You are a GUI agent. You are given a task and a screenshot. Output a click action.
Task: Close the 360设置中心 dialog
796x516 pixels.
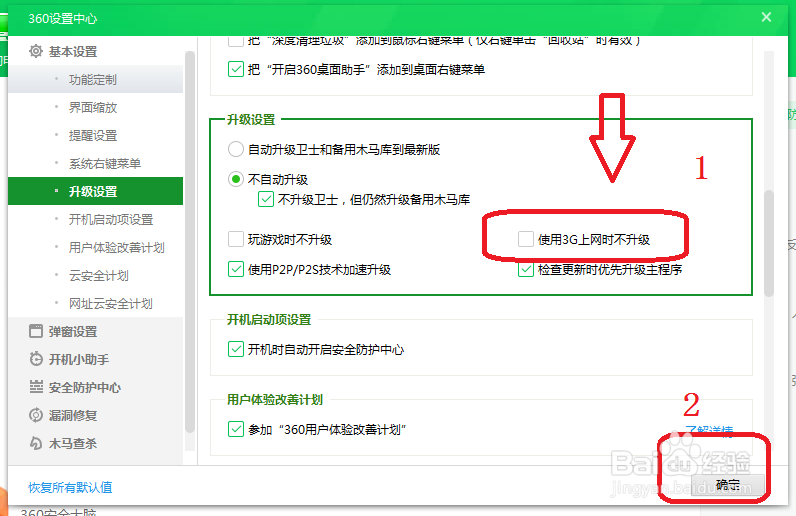tap(766, 17)
